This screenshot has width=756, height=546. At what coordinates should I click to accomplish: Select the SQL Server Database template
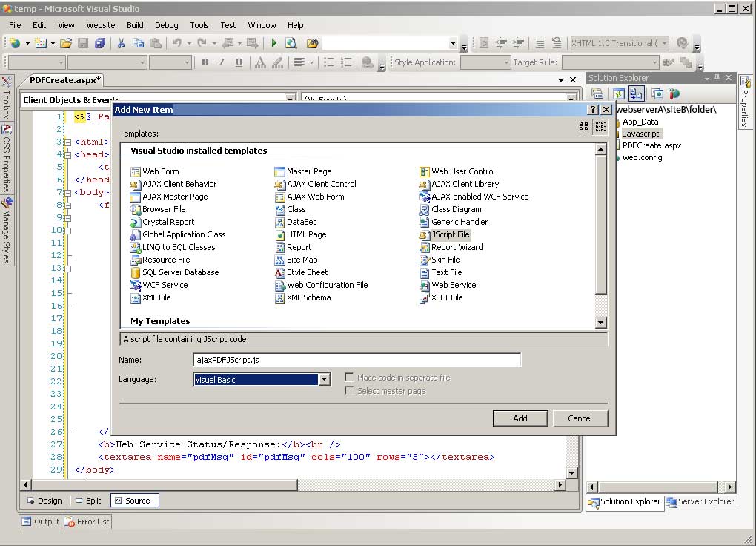[175, 272]
